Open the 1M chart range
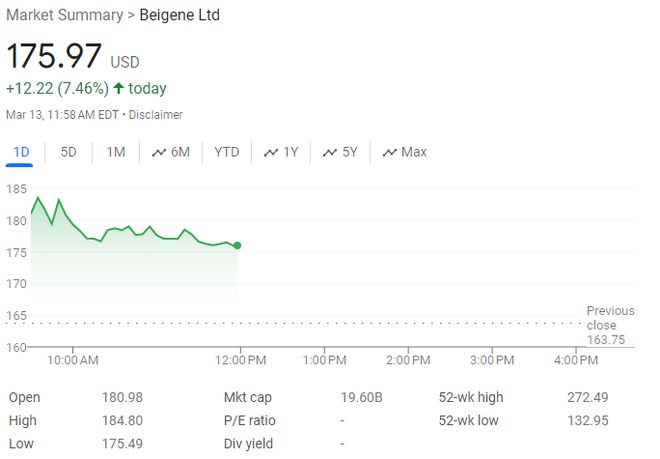This screenshot has width=660, height=459. pyautogui.click(x=115, y=152)
